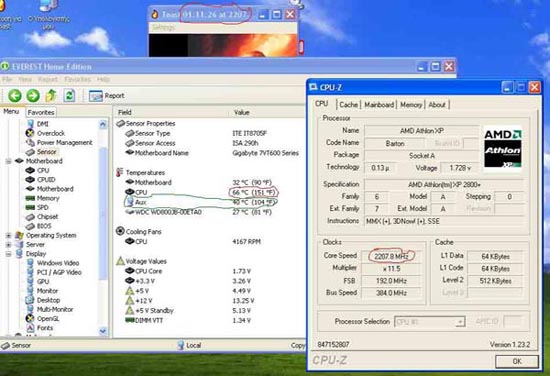Select Desktop under Display tree
Image resolution: width=550 pixels, height=376 pixels.
(x=48, y=300)
